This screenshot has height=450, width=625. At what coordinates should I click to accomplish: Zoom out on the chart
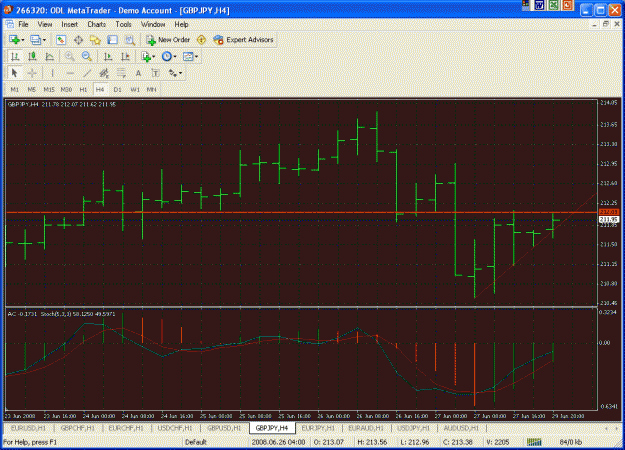pos(86,57)
